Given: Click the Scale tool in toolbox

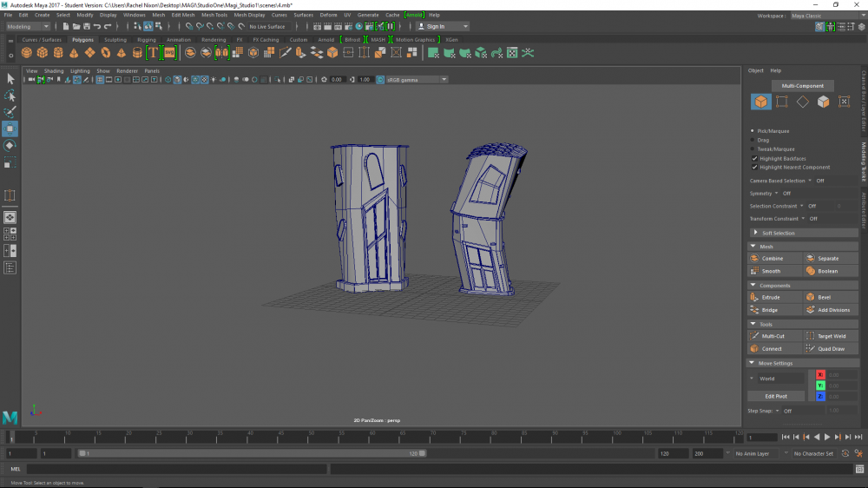Looking at the screenshot, I should 10,163.
